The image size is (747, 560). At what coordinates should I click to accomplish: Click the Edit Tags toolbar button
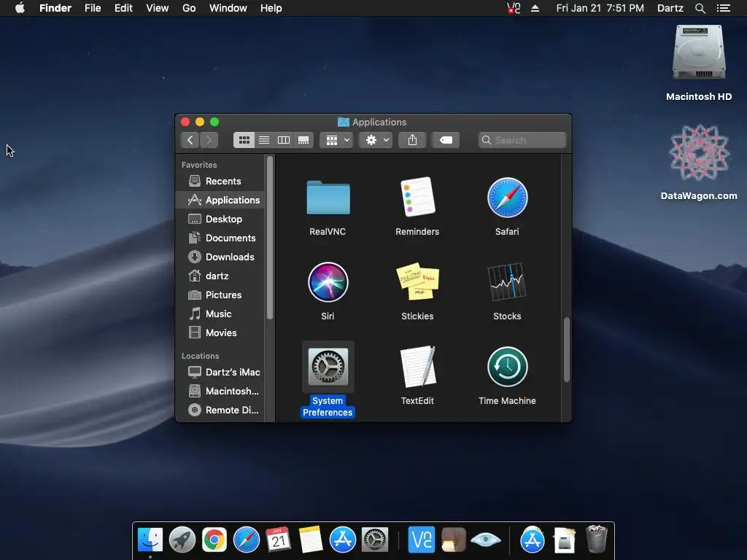point(446,140)
